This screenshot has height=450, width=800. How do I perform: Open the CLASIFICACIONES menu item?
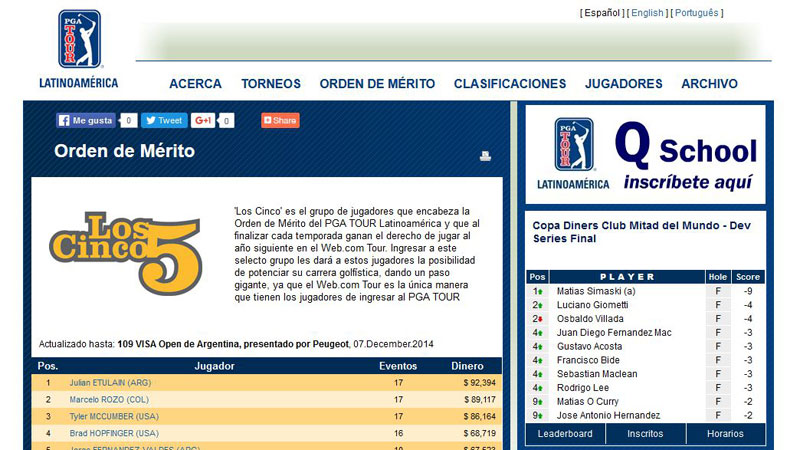click(510, 84)
